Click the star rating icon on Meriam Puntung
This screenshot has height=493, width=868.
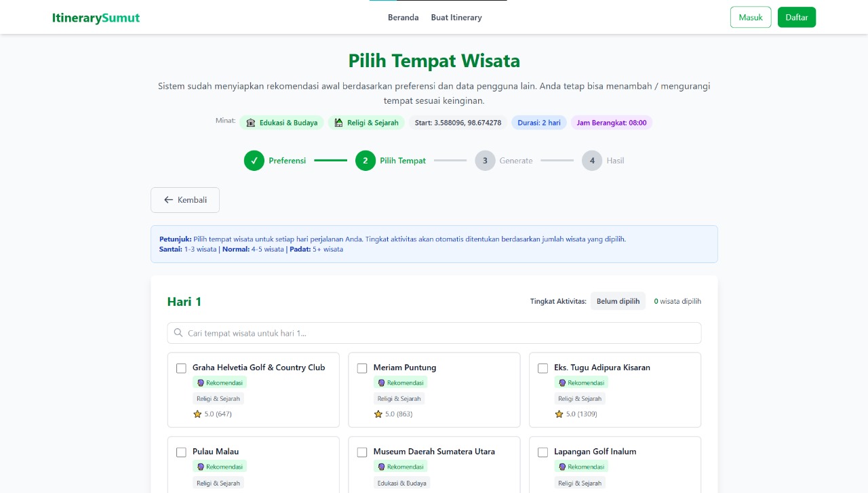[378, 414]
